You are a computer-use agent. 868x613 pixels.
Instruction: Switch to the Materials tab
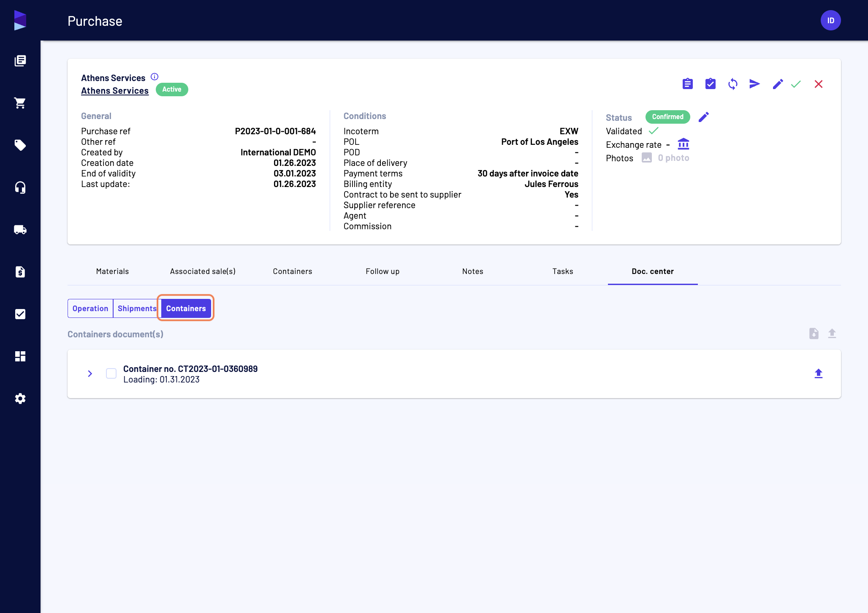(x=112, y=271)
